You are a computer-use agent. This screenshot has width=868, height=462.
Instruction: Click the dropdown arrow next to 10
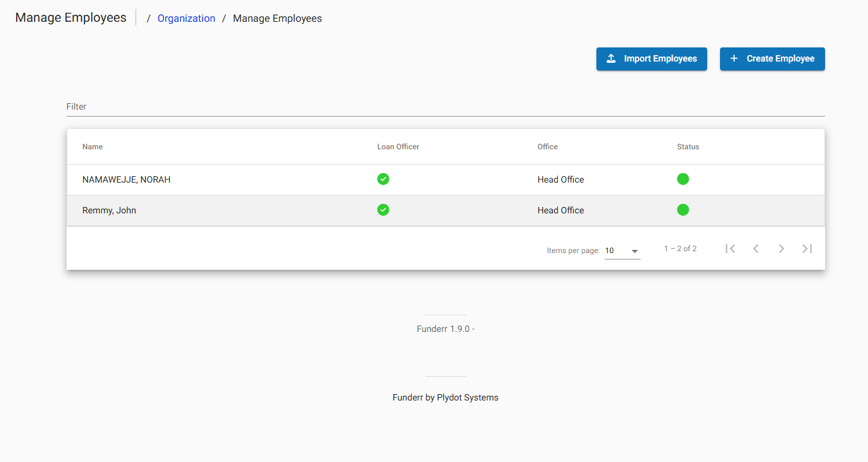pos(634,251)
